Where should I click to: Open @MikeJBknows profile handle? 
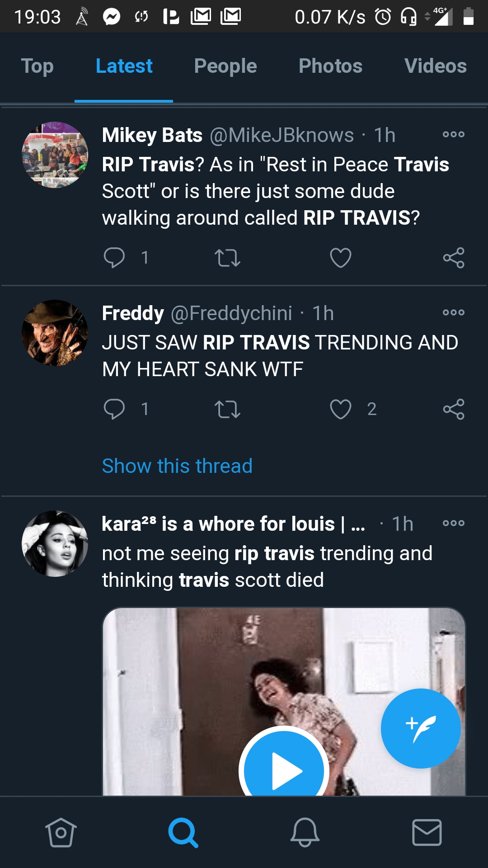click(282, 135)
